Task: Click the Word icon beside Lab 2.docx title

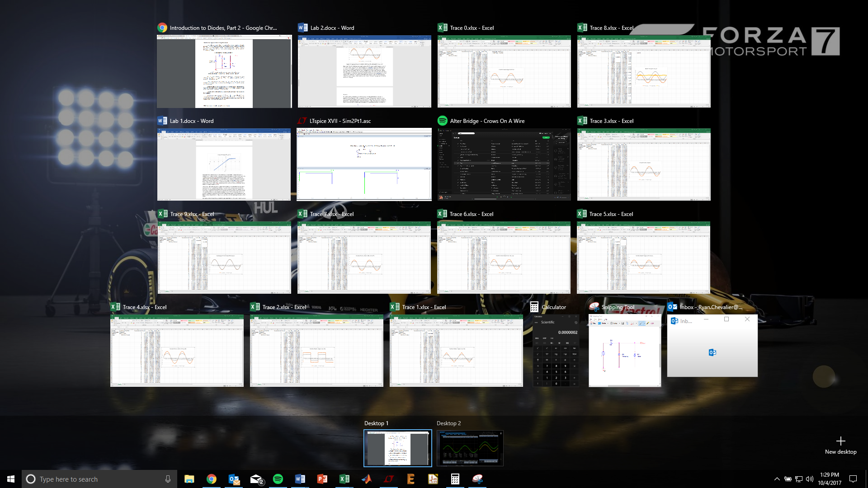Action: 302,28
